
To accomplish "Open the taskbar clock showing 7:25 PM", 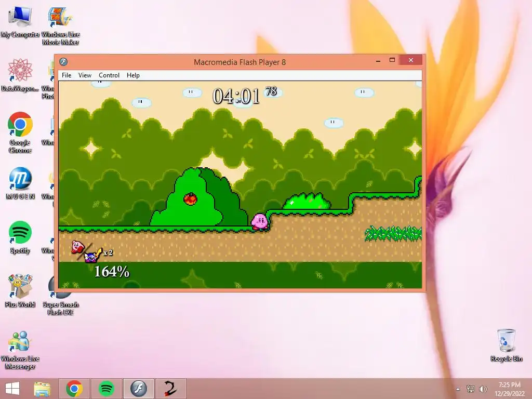I will pos(509,389).
